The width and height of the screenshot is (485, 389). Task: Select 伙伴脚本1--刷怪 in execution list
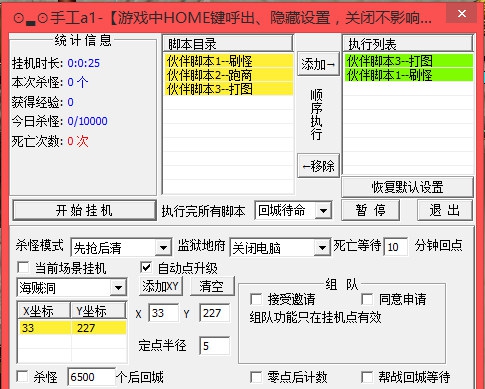[409, 75]
